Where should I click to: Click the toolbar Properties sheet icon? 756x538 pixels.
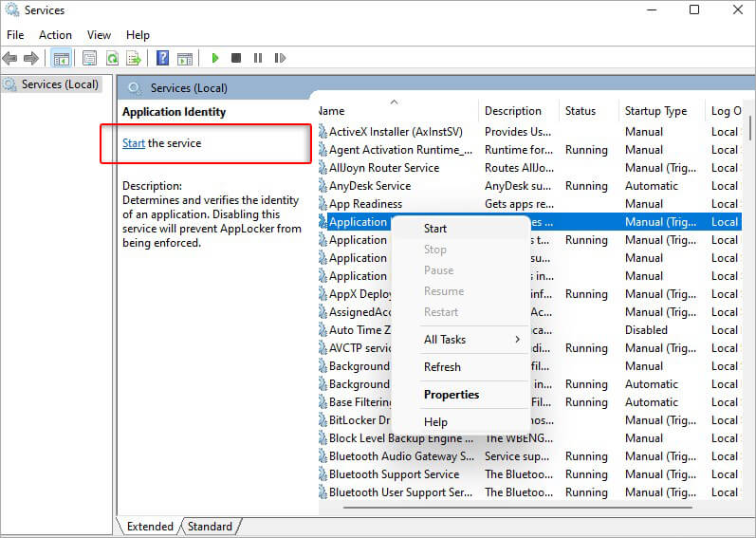tap(89, 58)
